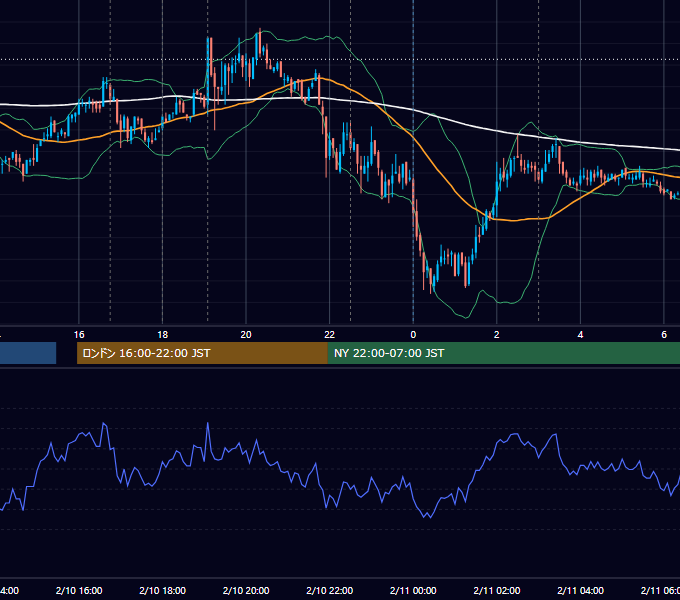Click the 4 hour label on price chart axis

tap(580, 335)
